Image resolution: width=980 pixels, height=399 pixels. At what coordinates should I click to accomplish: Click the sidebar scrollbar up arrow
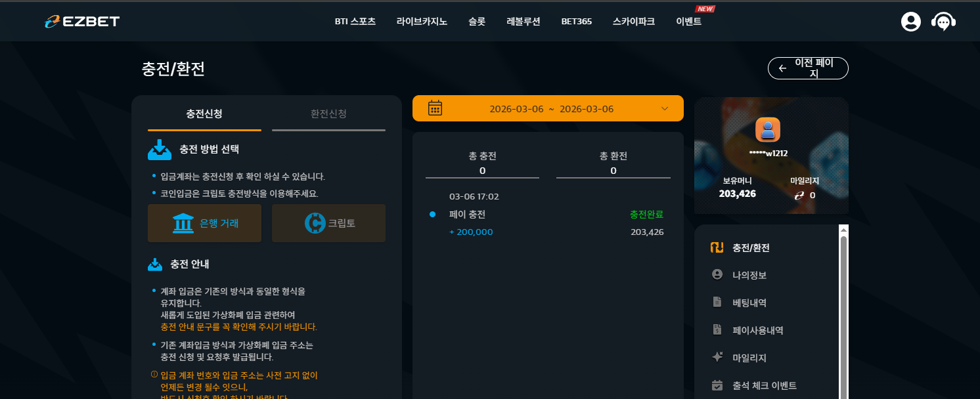(843, 230)
